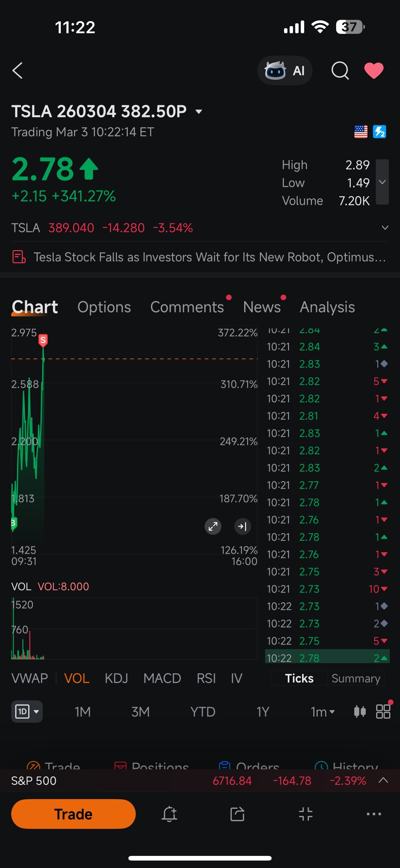
Task: Select the 1M chart range
Action: [82, 712]
